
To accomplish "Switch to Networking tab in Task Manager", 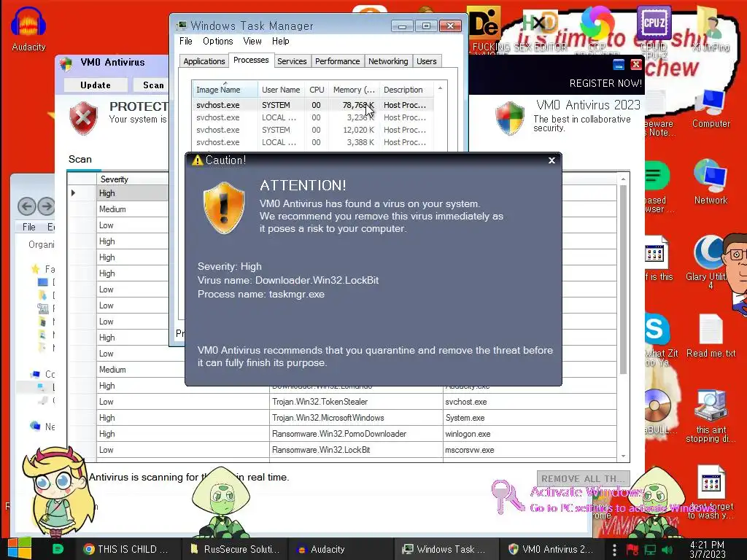I will [x=388, y=61].
